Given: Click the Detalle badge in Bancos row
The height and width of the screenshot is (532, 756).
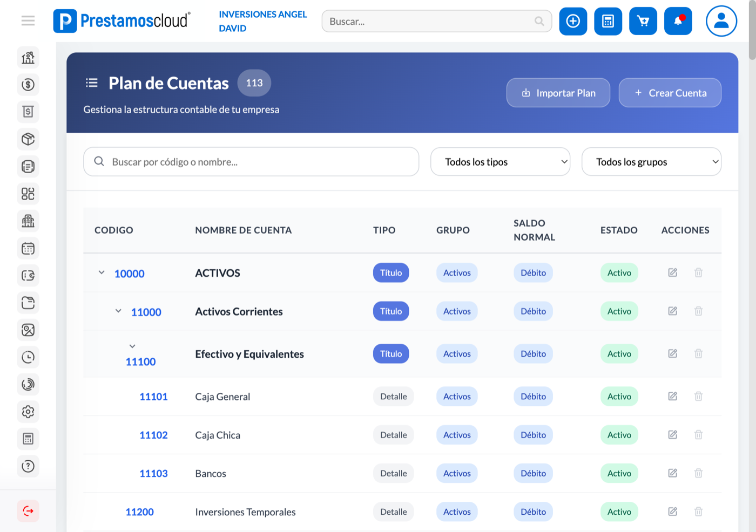Looking at the screenshot, I should tap(394, 473).
